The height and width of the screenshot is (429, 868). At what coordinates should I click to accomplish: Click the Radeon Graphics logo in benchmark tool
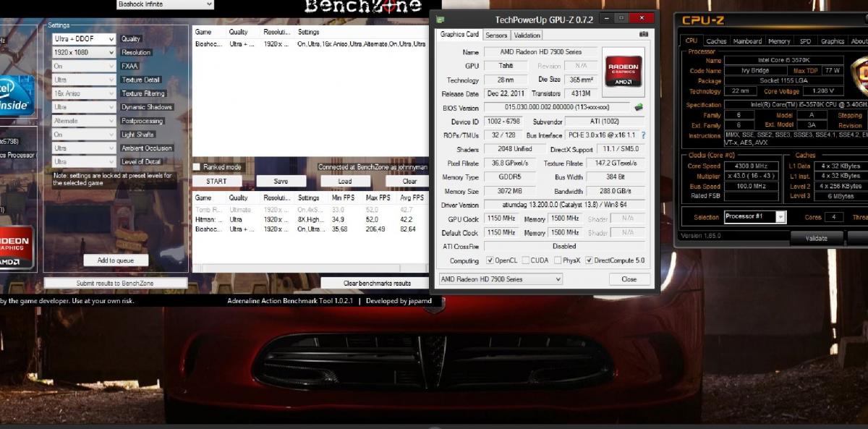(14, 246)
